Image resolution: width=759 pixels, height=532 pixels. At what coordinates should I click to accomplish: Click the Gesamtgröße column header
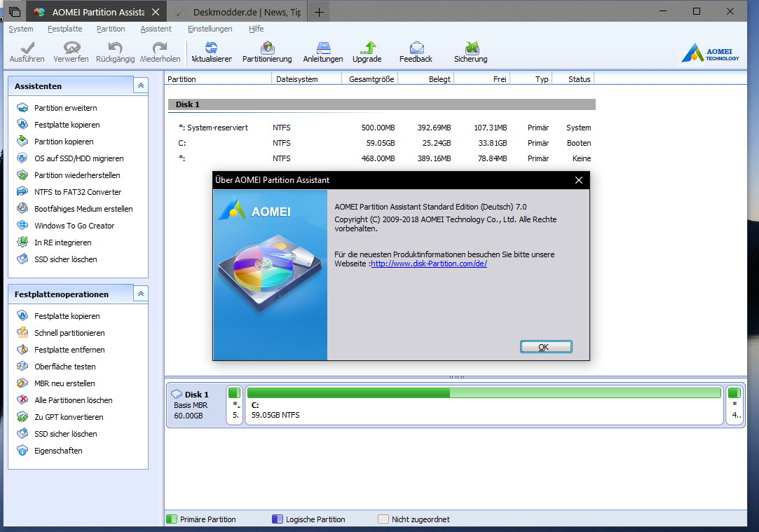pyautogui.click(x=370, y=79)
